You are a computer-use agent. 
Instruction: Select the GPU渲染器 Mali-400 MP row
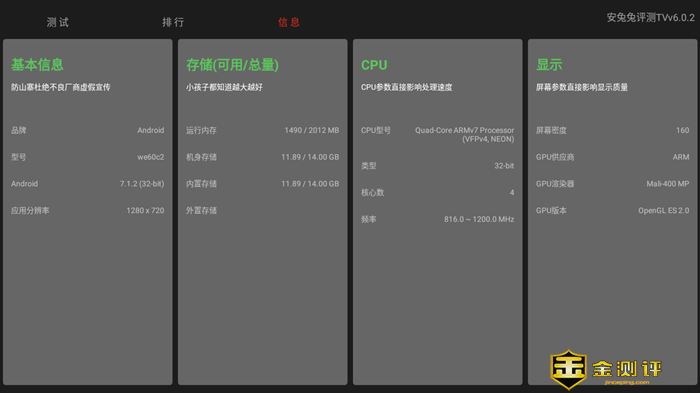pyautogui.click(x=612, y=184)
